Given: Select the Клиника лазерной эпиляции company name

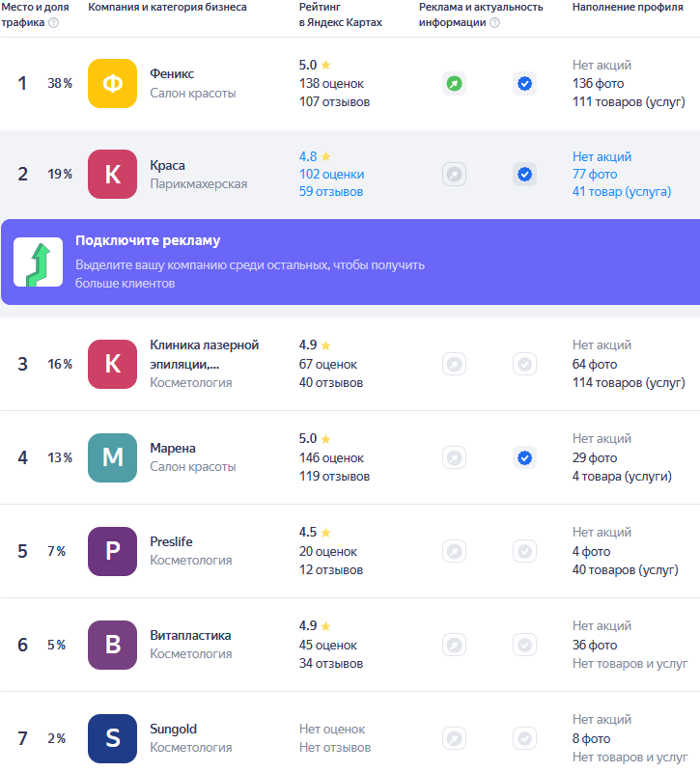Looking at the screenshot, I should click(204, 353).
